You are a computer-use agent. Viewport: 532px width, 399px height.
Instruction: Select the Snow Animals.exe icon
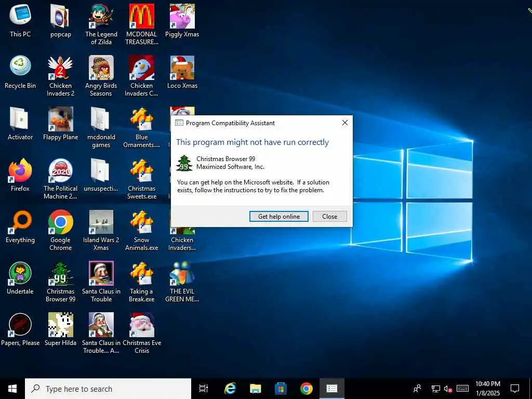pos(141,222)
